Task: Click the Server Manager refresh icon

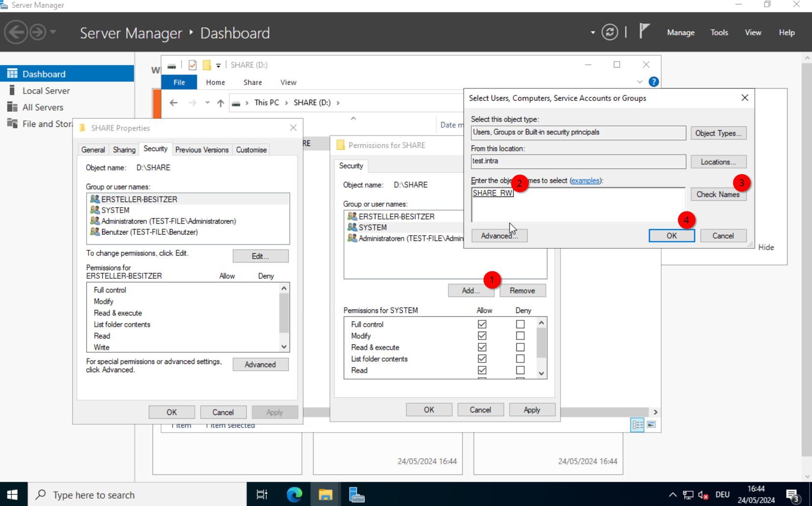Action: pos(609,32)
